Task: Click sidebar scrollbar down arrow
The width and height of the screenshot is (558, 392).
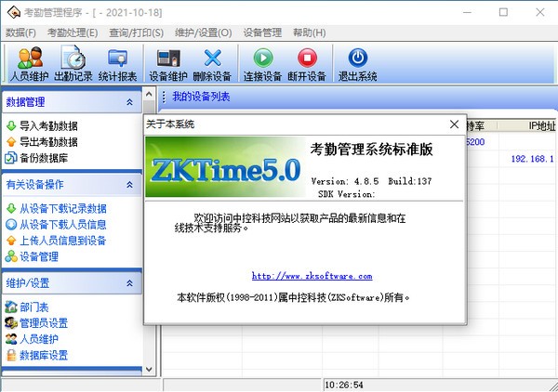Action: [149, 370]
